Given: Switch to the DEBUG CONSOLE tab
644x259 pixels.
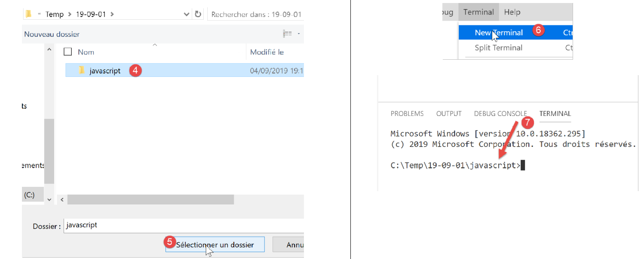Looking at the screenshot, I should pyautogui.click(x=500, y=114).
